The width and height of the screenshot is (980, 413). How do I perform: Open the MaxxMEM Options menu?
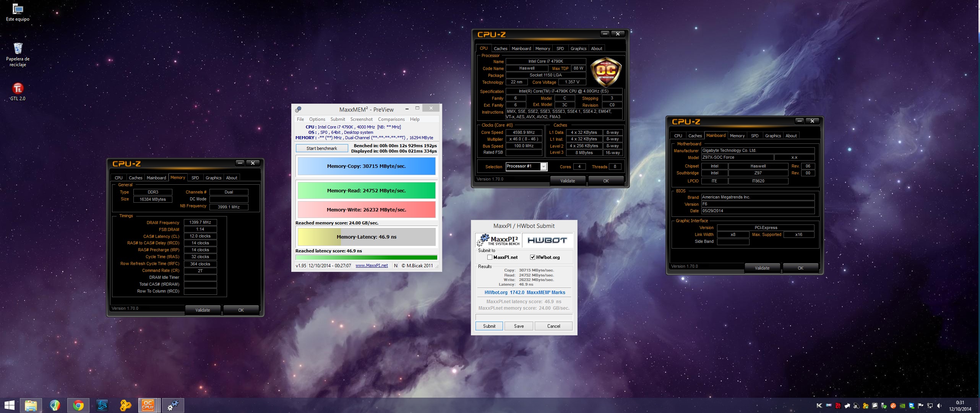[x=317, y=119]
